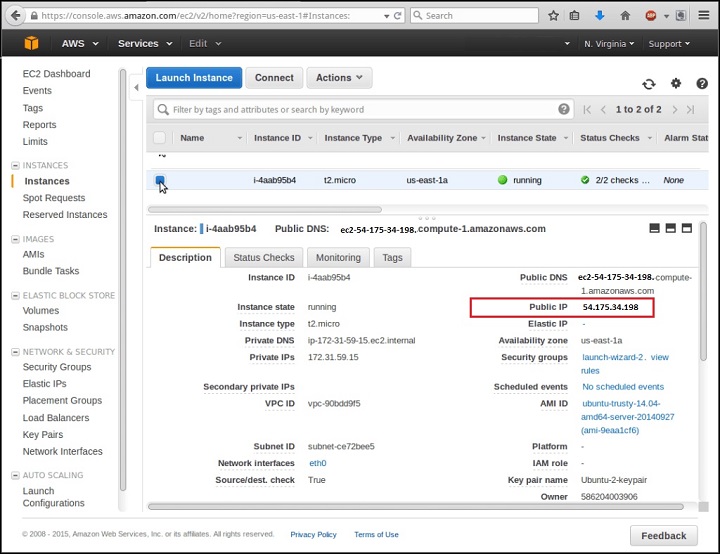Click the browser back arrow button
The width and height of the screenshot is (720, 554).
click(x=16, y=15)
